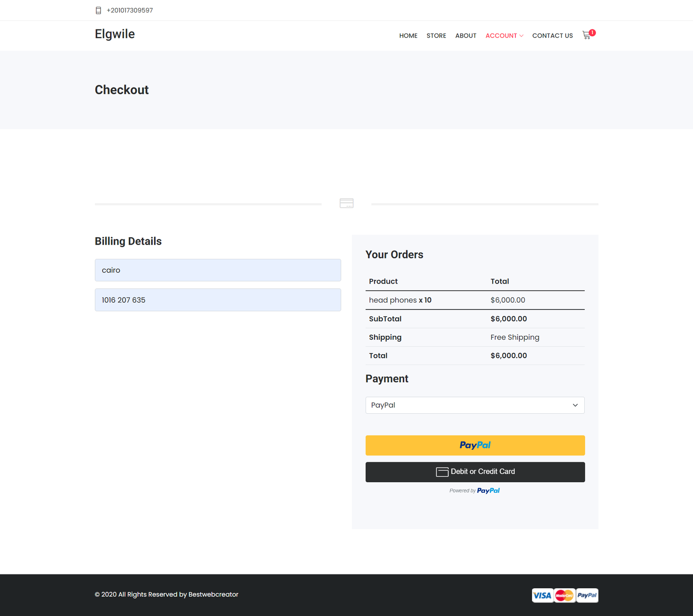Go to the HOME page
The image size is (693, 616).
pos(408,35)
